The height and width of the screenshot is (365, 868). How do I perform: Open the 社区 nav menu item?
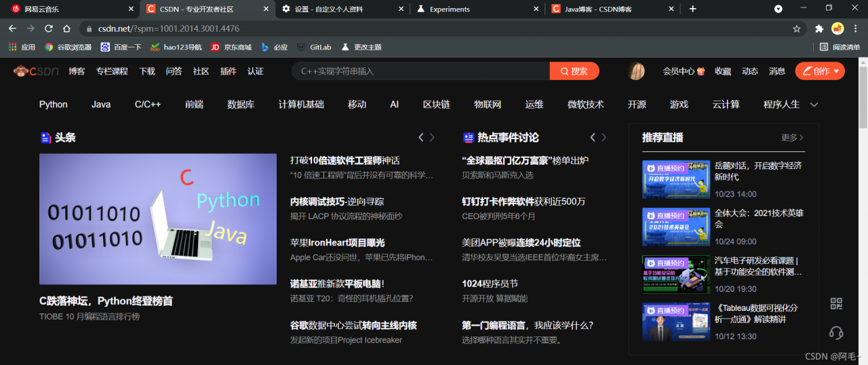201,71
